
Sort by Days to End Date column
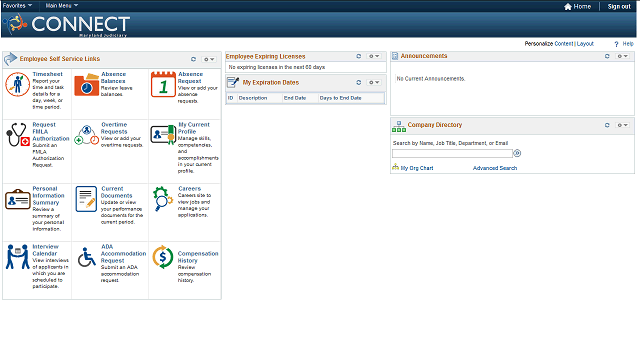tap(340, 98)
